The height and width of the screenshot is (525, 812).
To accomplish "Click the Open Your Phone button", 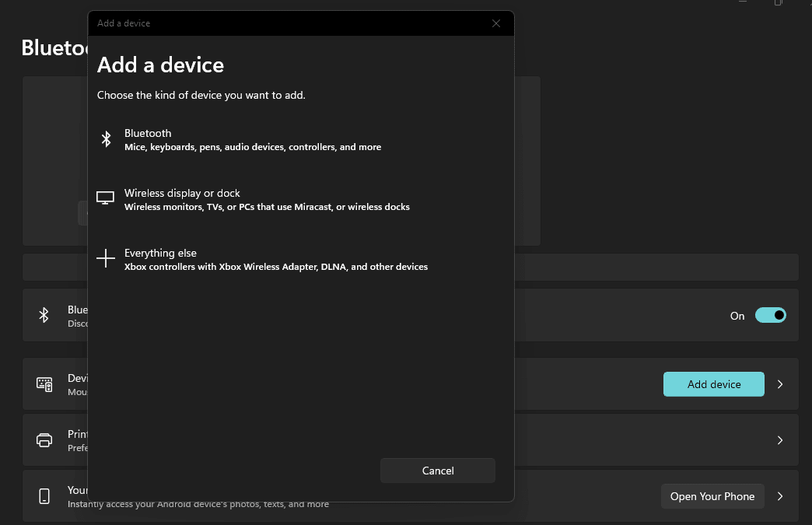I will click(712, 495).
